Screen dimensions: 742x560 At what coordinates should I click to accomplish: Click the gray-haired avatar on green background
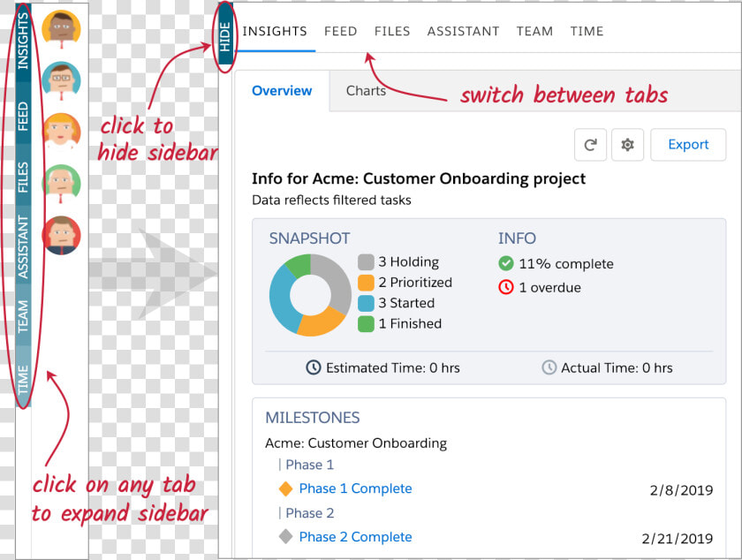tap(61, 184)
